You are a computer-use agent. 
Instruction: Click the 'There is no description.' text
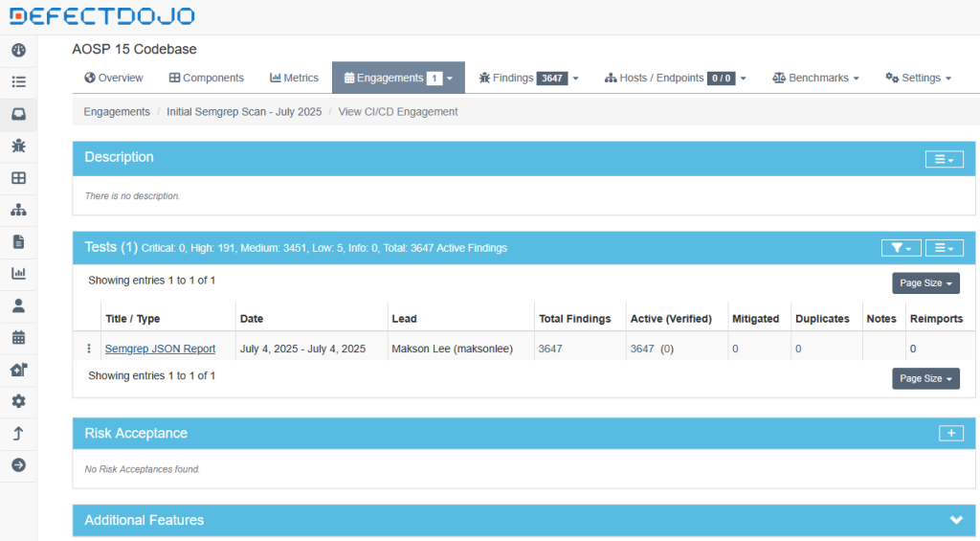(132, 195)
